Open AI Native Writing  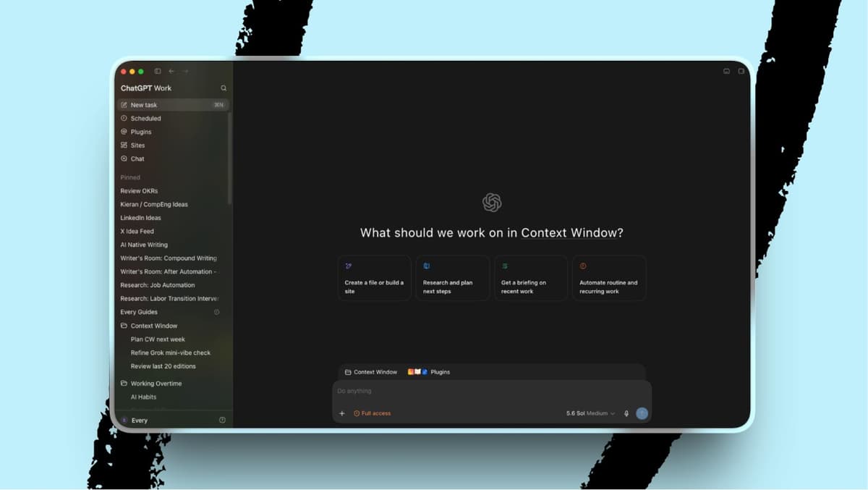[x=144, y=245]
